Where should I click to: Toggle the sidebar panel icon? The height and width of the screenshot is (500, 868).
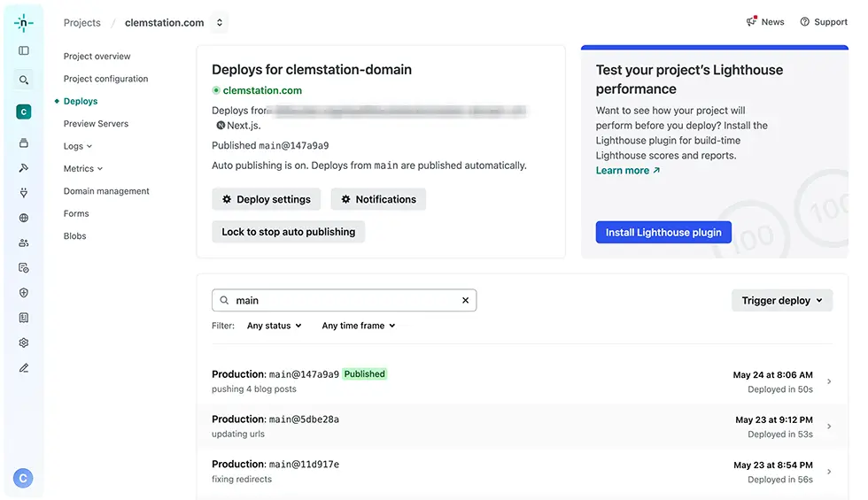24,51
